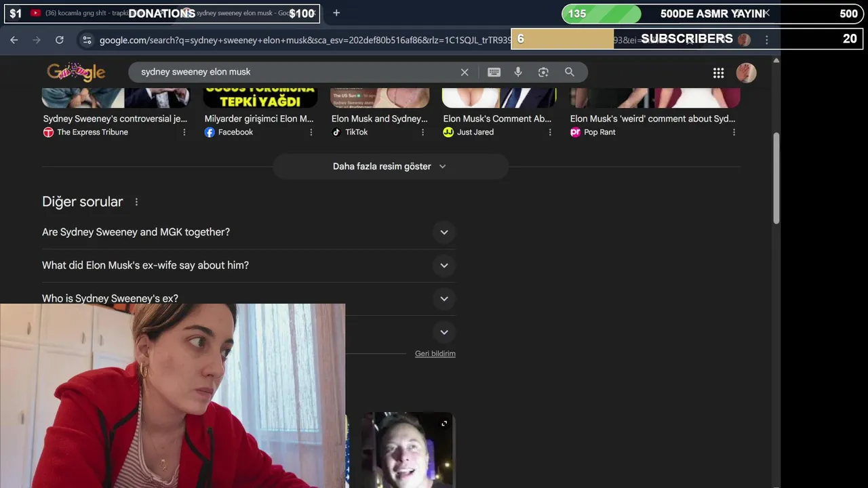Click the page vertical scrollbar thumb
Viewport: 868px width, 488px height.
[776, 178]
